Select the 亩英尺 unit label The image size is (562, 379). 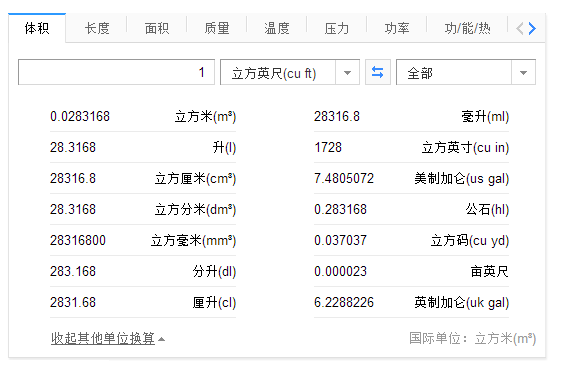[490, 271]
